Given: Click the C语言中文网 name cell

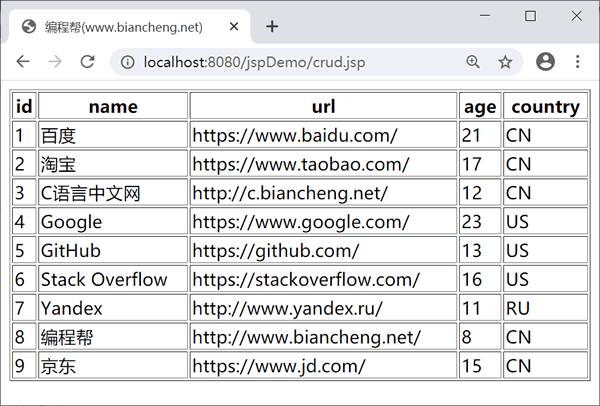Looking at the screenshot, I should click(113, 192).
